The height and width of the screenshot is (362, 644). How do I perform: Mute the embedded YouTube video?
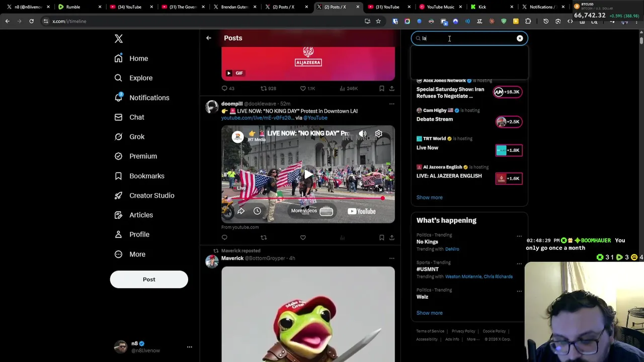[x=362, y=134]
